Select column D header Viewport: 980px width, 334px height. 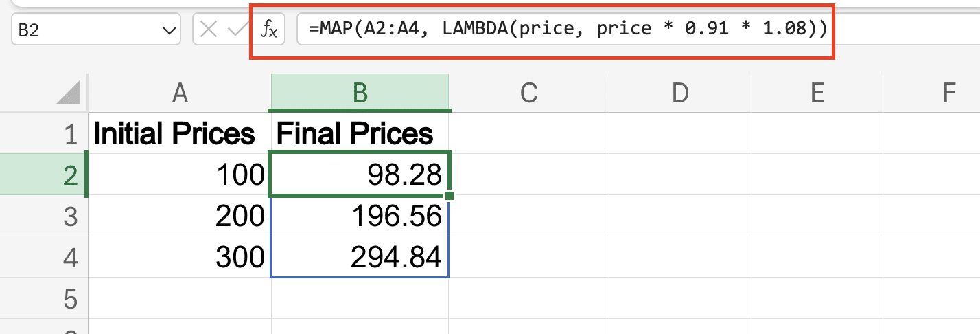pos(679,93)
